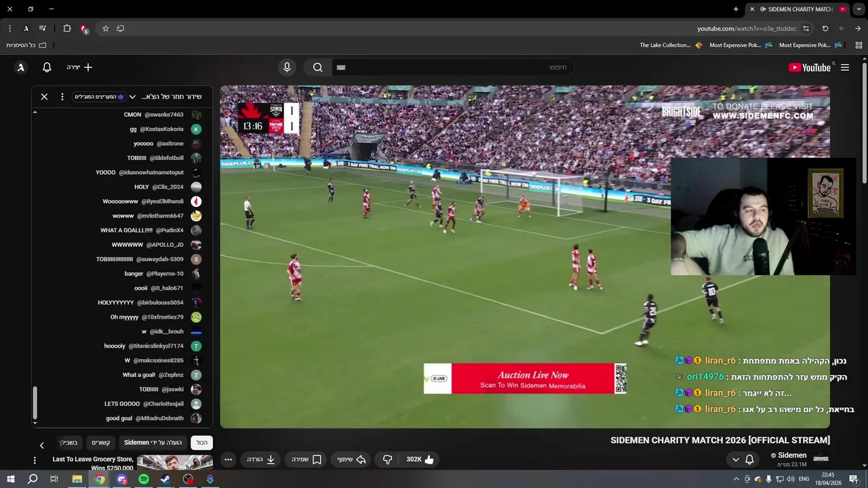The width and height of the screenshot is (868, 488).
Task: Start voice search with the microphone
Action: 287,67
